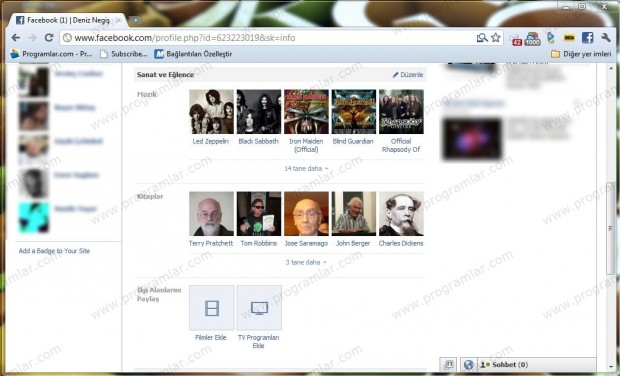Screen dimensions: 620x376
Task: Open the Charles Dickens portrait
Action: pos(401,214)
